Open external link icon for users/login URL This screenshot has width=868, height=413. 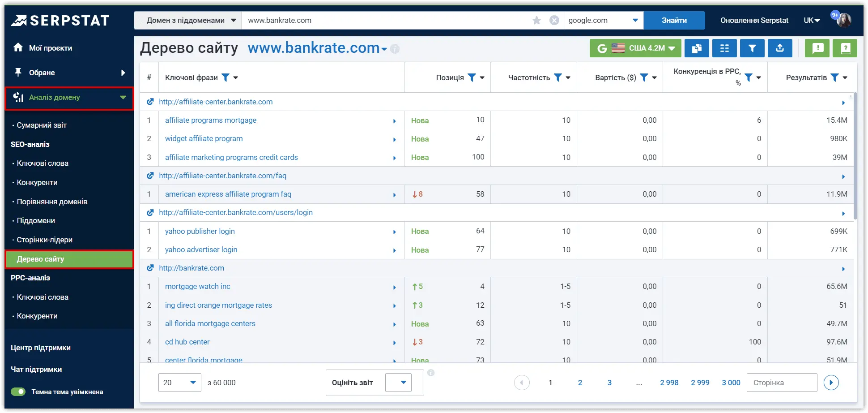150,212
